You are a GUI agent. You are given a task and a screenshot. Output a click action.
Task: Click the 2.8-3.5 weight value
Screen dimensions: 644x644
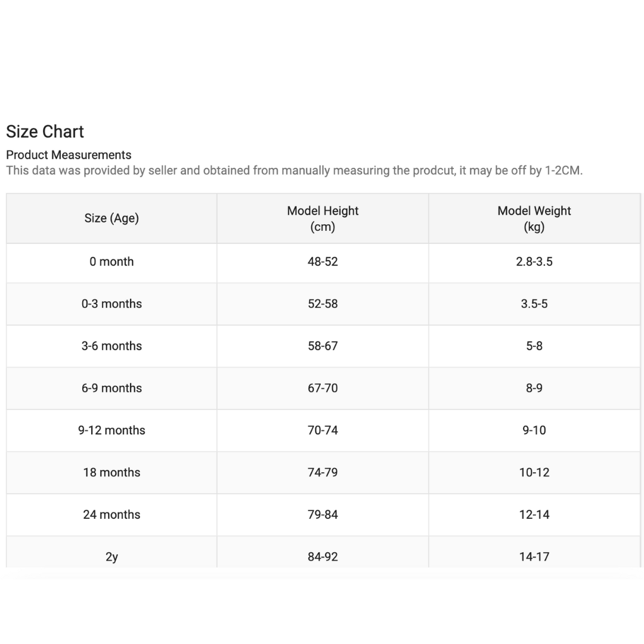(534, 262)
